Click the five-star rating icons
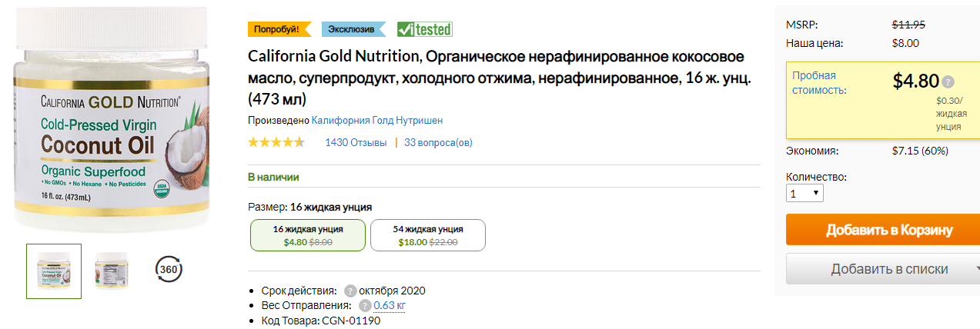Screen dimensions: 980x329 (x=276, y=142)
